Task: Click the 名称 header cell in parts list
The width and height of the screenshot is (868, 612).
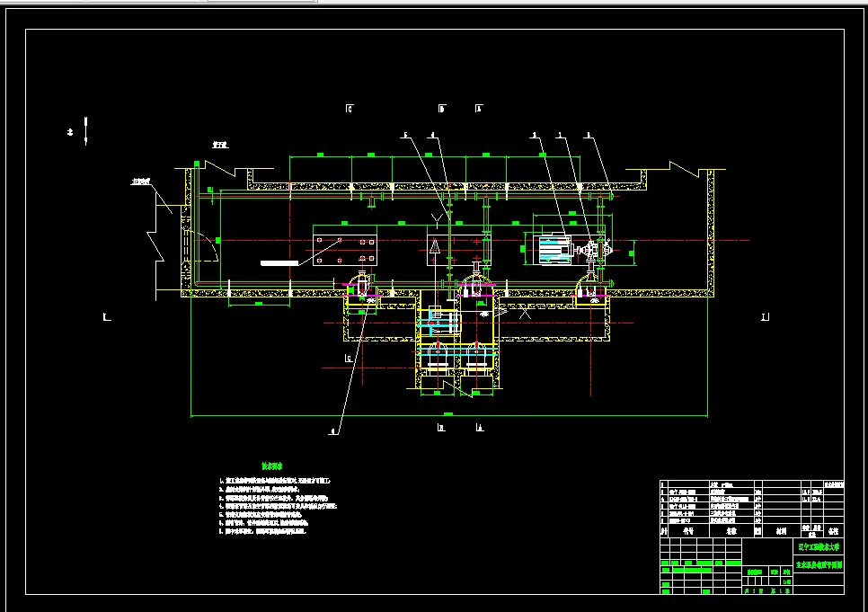Action: pyautogui.click(x=731, y=531)
